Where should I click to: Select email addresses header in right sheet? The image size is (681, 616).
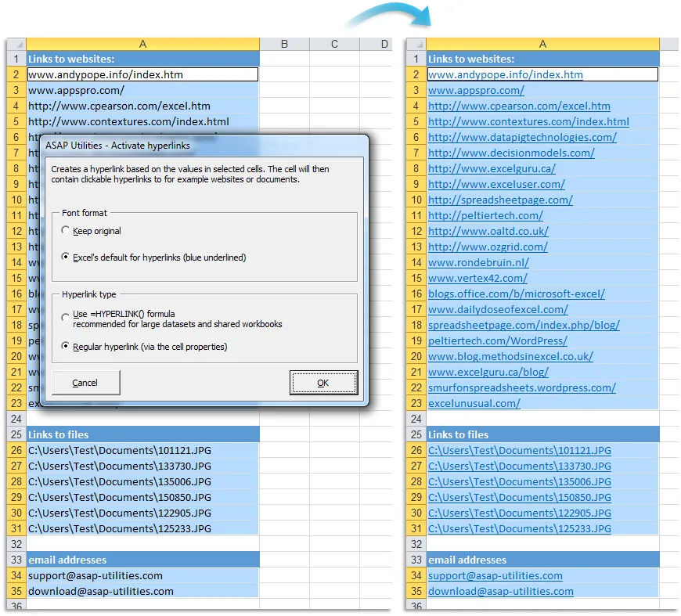[543, 560]
